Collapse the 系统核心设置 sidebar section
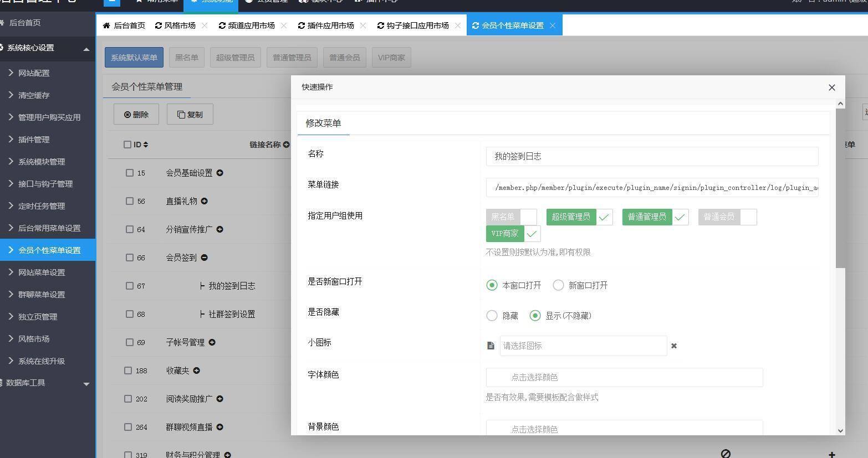868x458 pixels. [x=86, y=49]
